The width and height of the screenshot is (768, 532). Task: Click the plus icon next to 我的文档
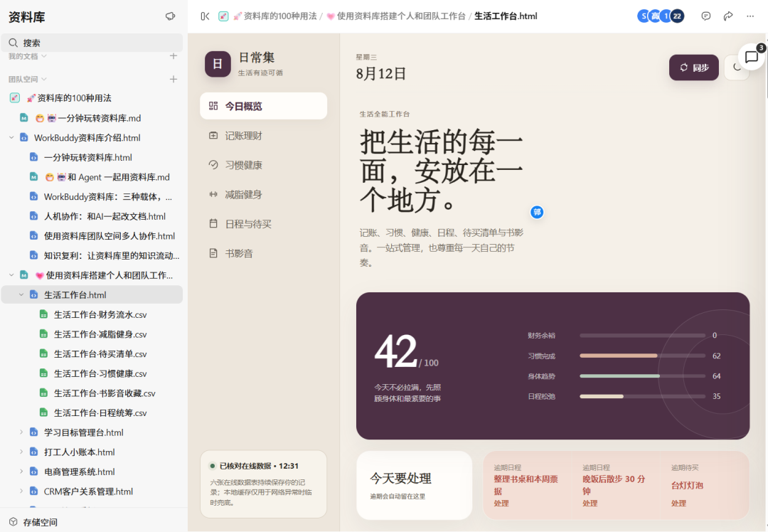point(174,56)
